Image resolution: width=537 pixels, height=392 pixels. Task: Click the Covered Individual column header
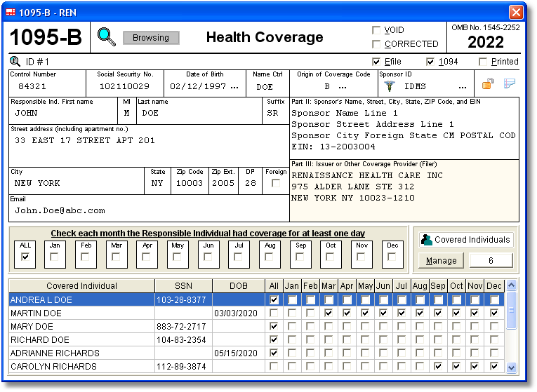(81, 286)
